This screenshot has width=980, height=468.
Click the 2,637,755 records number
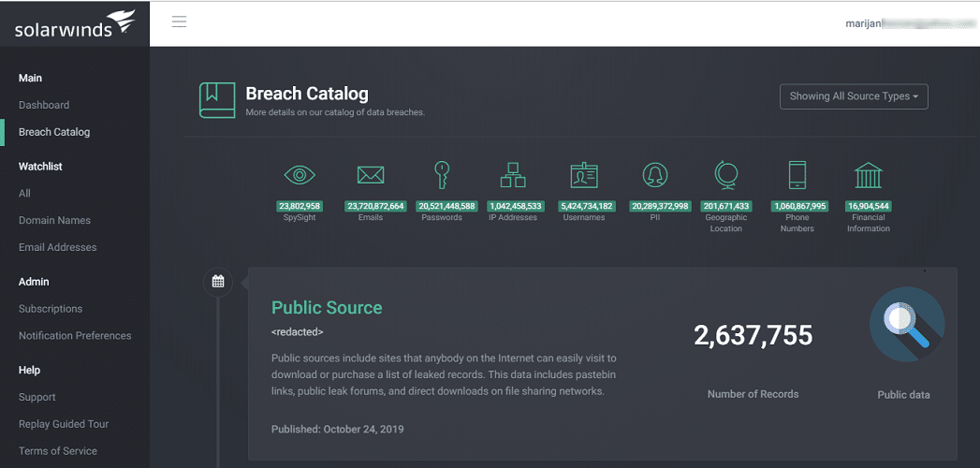coord(753,335)
